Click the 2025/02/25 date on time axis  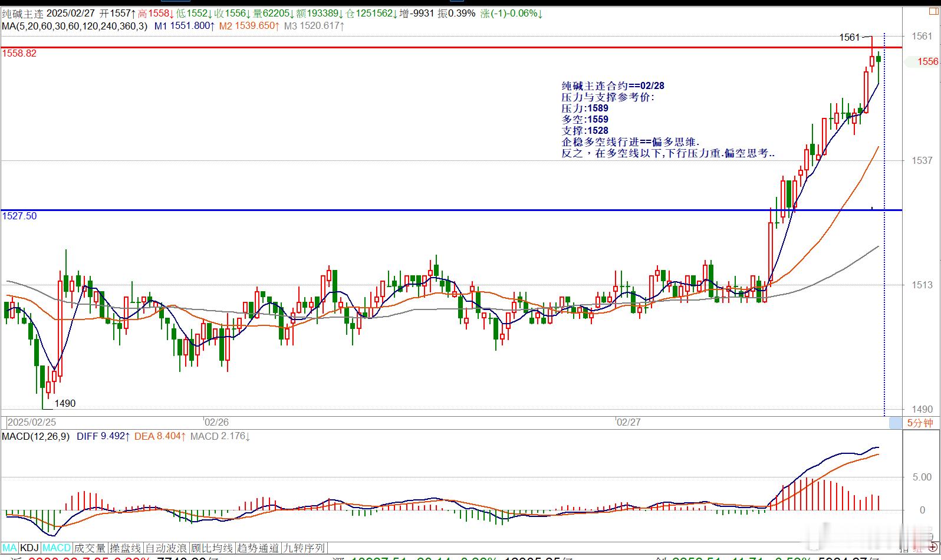[x=32, y=422]
